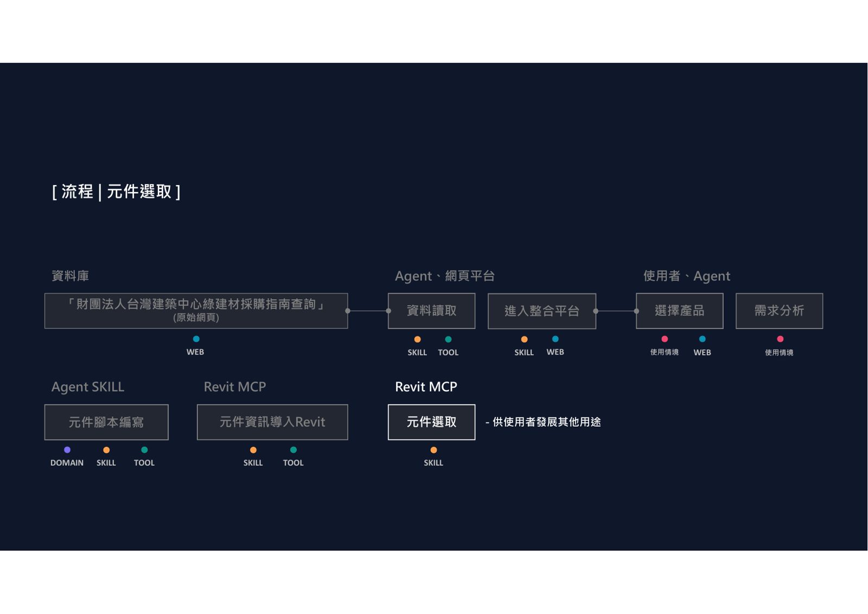Click red 使用情境 dot under 需求分析

780,339
